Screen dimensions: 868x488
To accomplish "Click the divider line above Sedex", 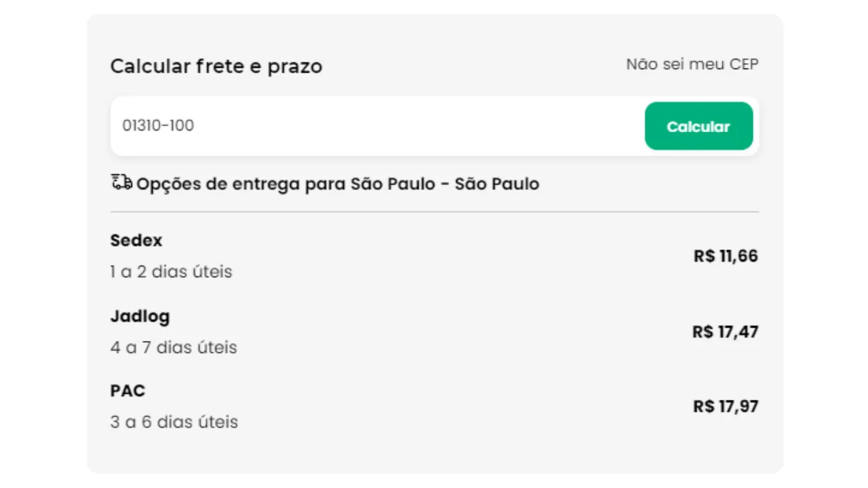I will pos(435,211).
